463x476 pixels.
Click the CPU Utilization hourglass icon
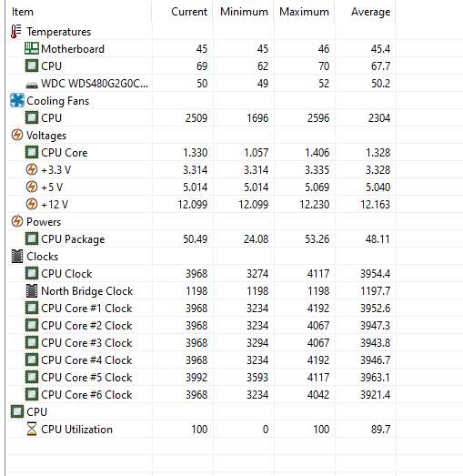coord(32,429)
